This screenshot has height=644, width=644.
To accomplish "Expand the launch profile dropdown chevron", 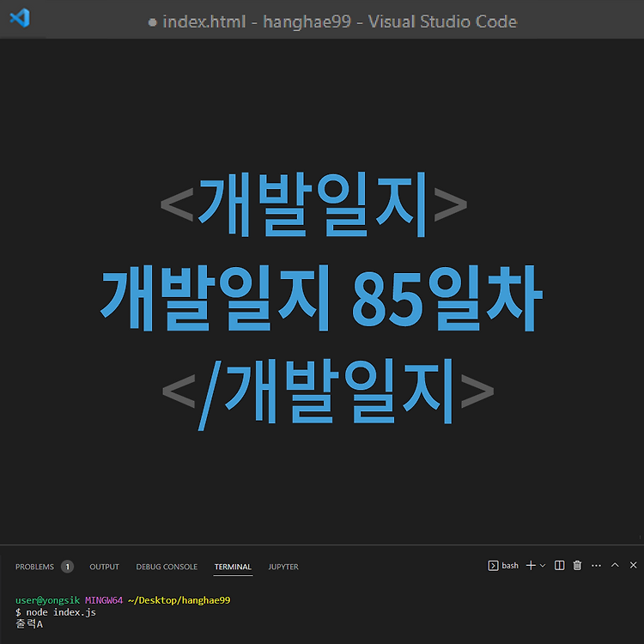I will [x=543, y=566].
